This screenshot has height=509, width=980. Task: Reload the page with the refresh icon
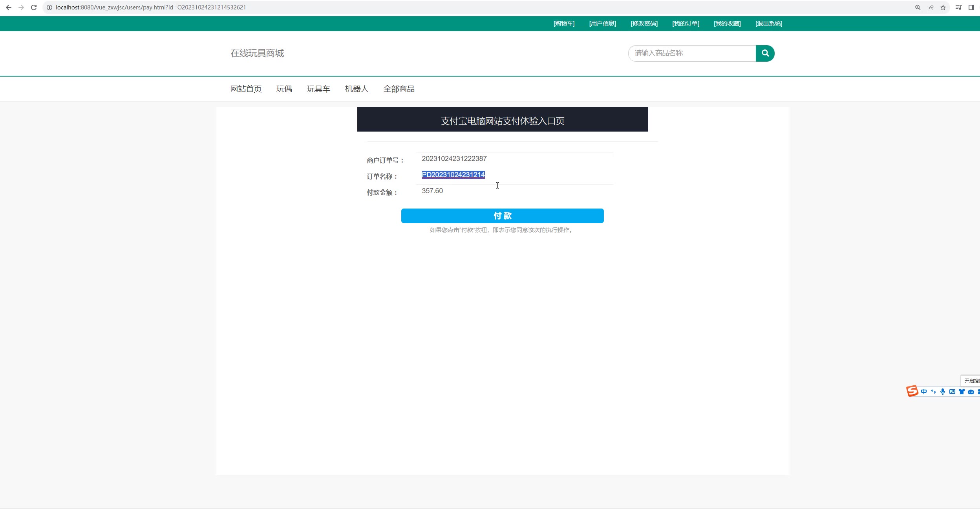click(34, 7)
